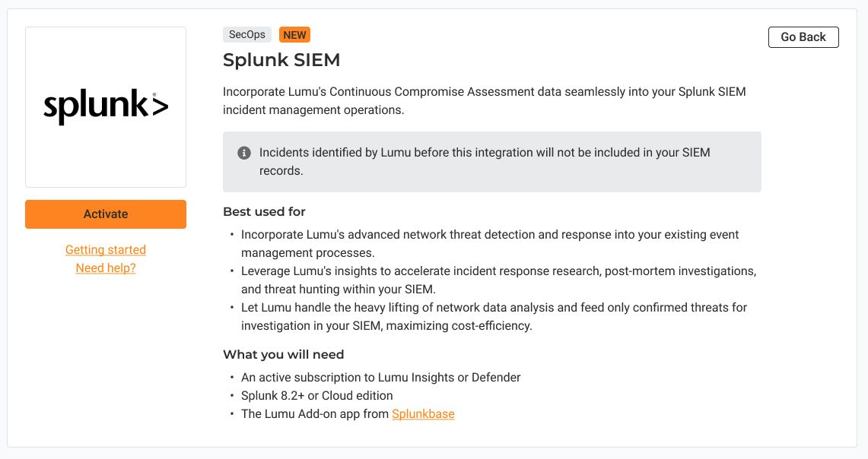This screenshot has height=459, width=868.
Task: Click the Go Back button
Action: pyautogui.click(x=803, y=37)
